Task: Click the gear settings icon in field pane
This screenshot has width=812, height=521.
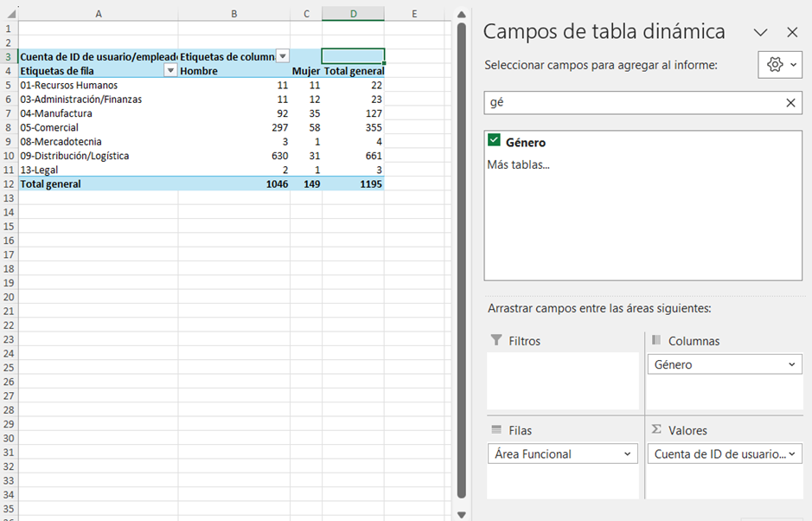Action: 775,65
